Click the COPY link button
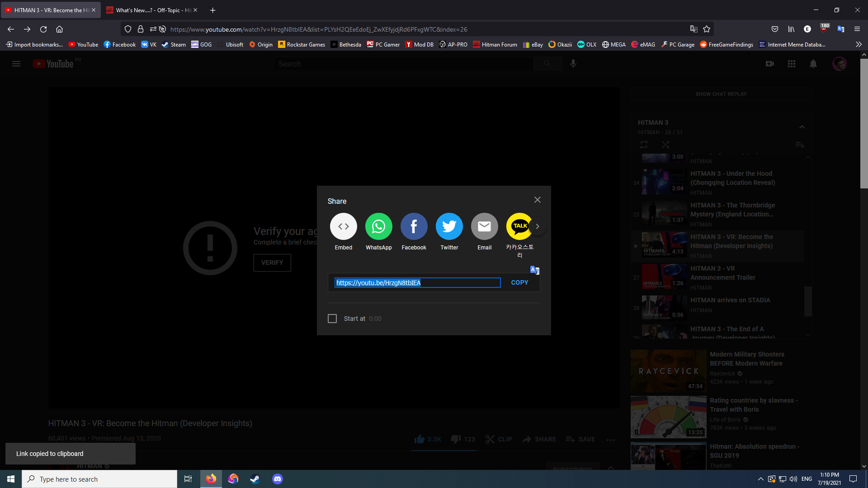This screenshot has width=868, height=488. click(519, 282)
